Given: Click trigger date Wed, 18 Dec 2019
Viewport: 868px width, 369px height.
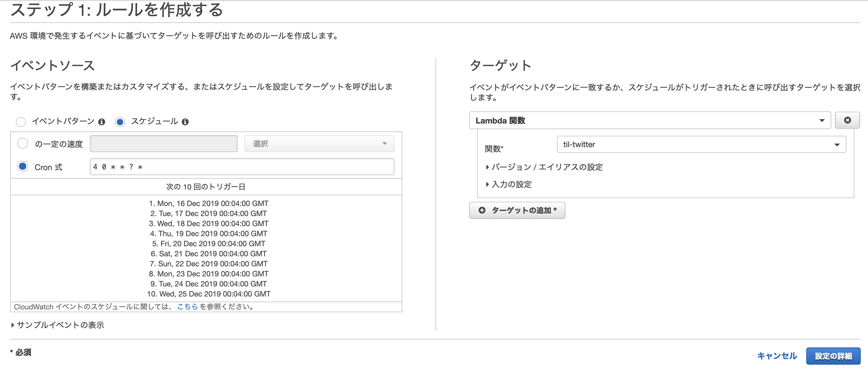Looking at the screenshot, I should (x=209, y=224).
